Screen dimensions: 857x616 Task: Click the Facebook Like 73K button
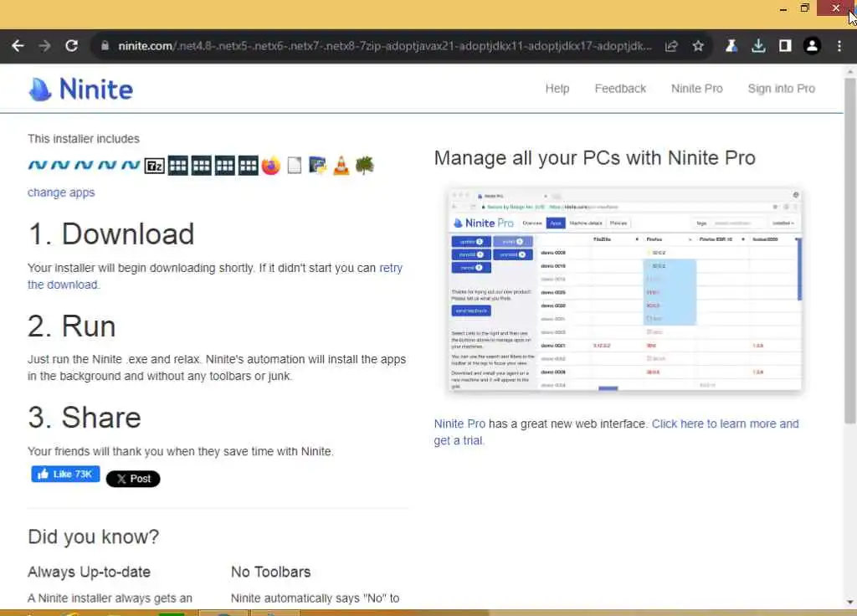pos(65,474)
